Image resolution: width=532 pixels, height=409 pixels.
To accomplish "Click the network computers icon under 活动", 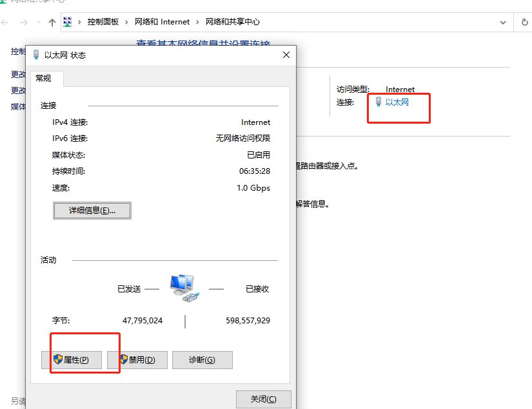I will tap(184, 288).
